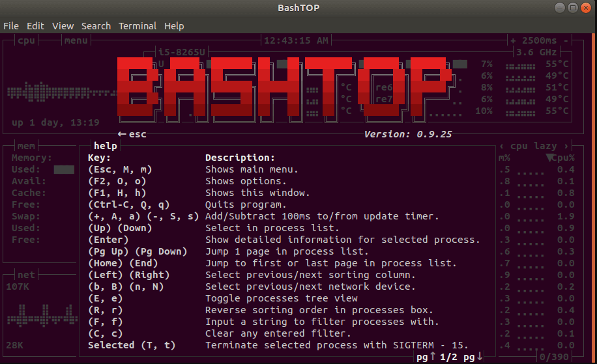The image size is (597, 364).
Task: Click the process row with Cpu% 1.9
Action: coord(537,216)
